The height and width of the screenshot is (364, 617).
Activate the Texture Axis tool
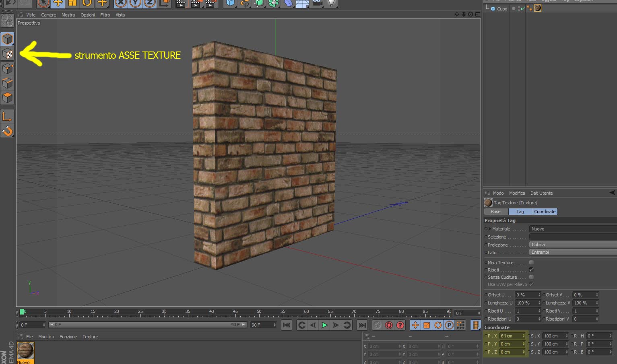coord(7,53)
